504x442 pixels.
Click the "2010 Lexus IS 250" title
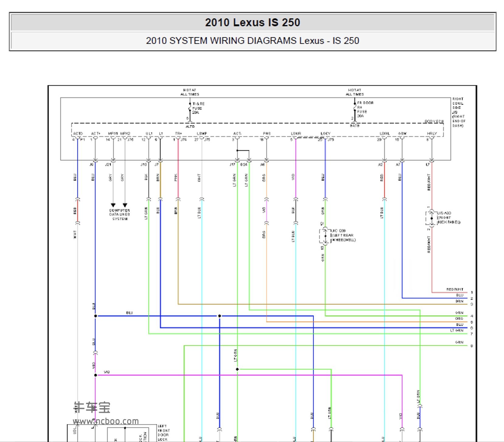[x=252, y=22]
